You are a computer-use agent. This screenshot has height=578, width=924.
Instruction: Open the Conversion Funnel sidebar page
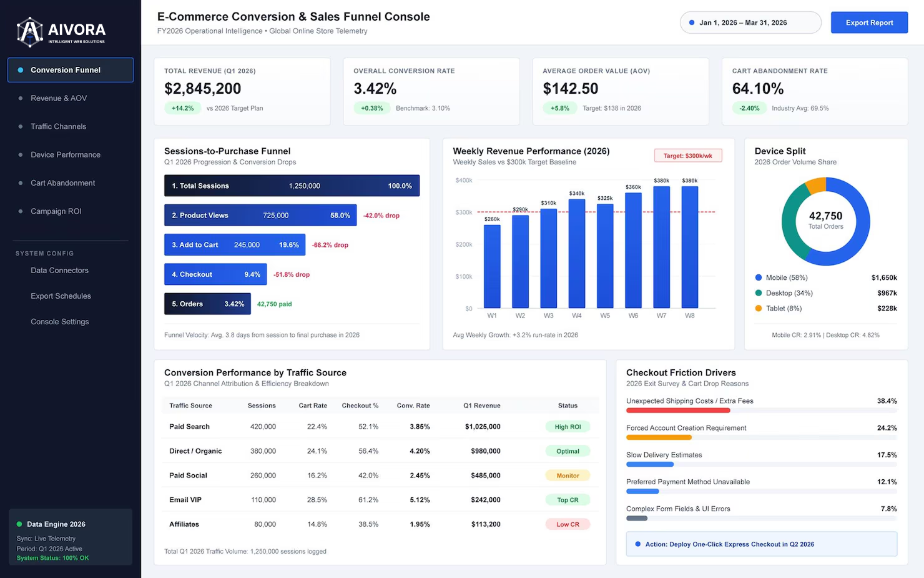[71, 70]
